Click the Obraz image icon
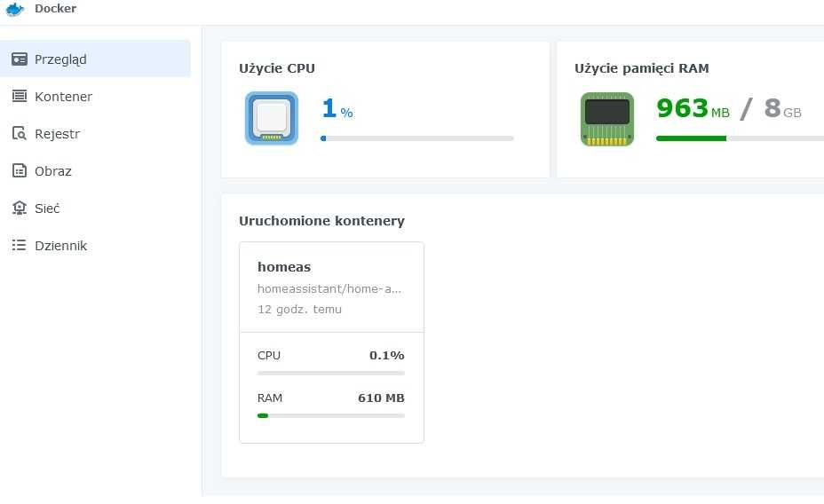This screenshot has width=824, height=504. click(x=19, y=171)
